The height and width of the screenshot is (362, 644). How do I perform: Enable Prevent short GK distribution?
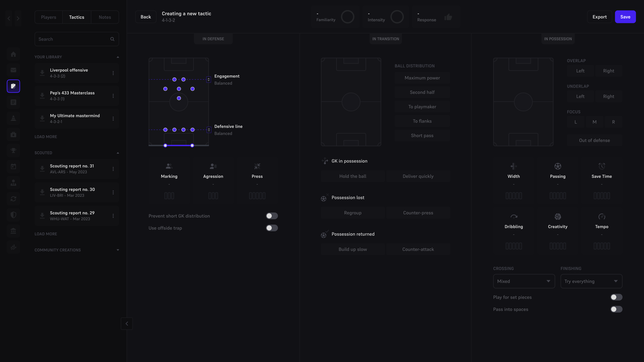272,216
